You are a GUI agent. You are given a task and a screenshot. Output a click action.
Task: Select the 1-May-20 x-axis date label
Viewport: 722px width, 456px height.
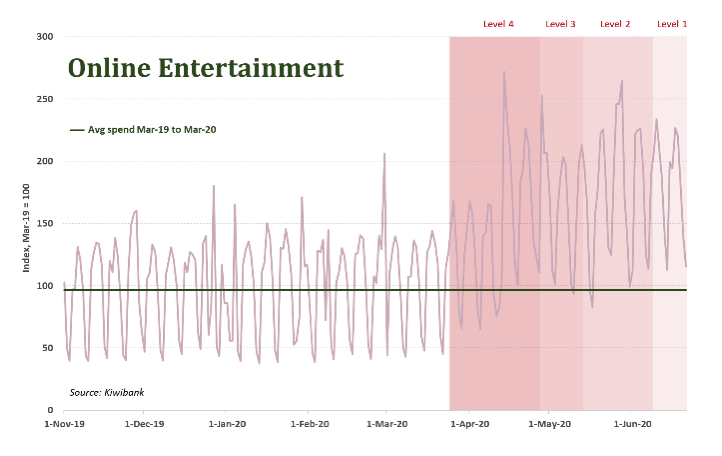[x=550, y=424]
